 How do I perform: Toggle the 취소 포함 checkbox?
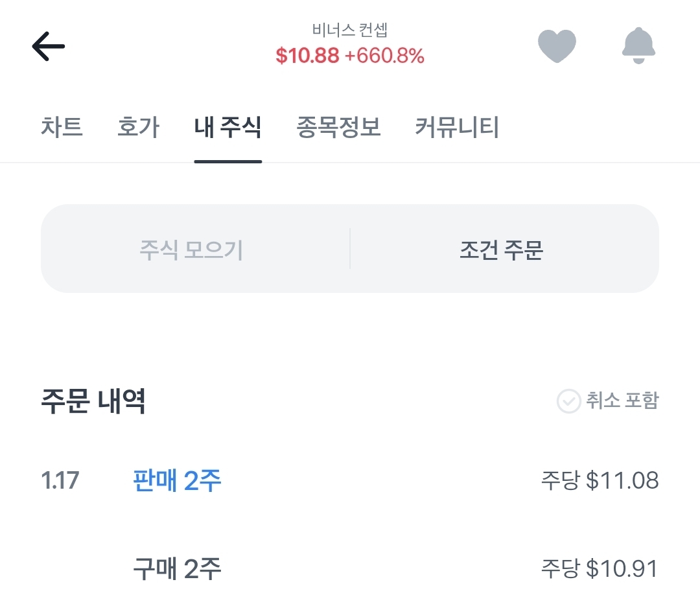pos(568,401)
